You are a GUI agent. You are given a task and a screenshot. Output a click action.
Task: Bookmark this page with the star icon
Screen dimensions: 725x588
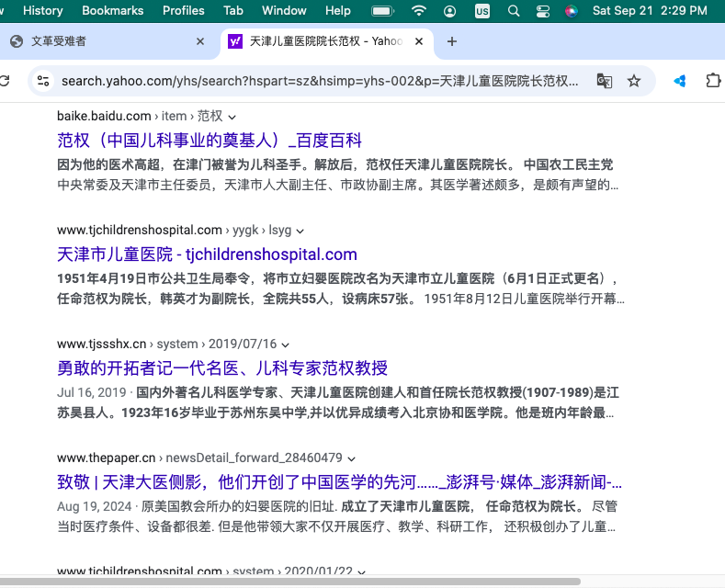click(634, 81)
